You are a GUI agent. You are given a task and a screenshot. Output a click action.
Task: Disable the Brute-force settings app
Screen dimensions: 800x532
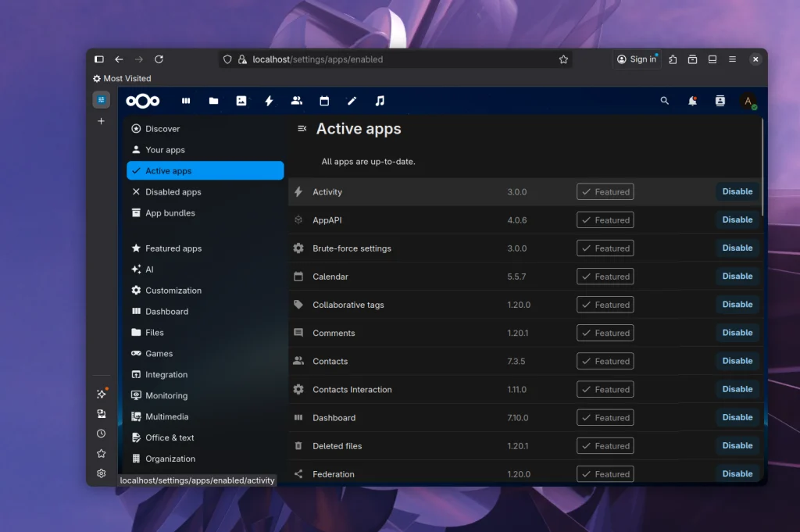tap(737, 248)
